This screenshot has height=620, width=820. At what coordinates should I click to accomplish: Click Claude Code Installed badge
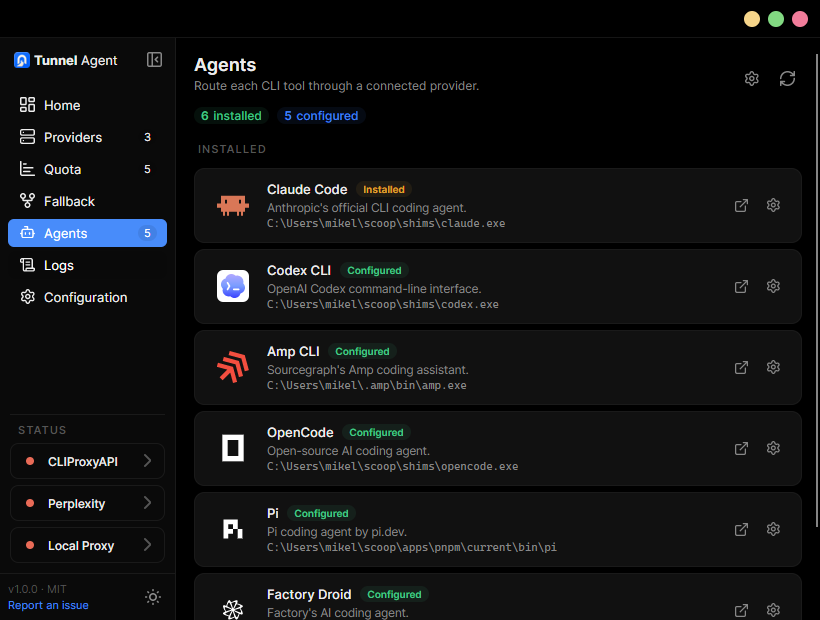click(x=384, y=189)
